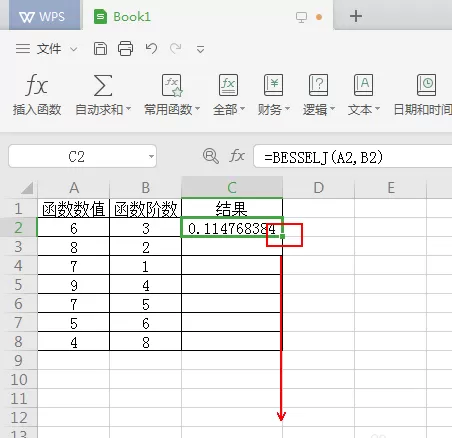Image resolution: width=452 pixels, height=438 pixels.
Task: Save the workbook with the floppy icon
Action: (100, 49)
